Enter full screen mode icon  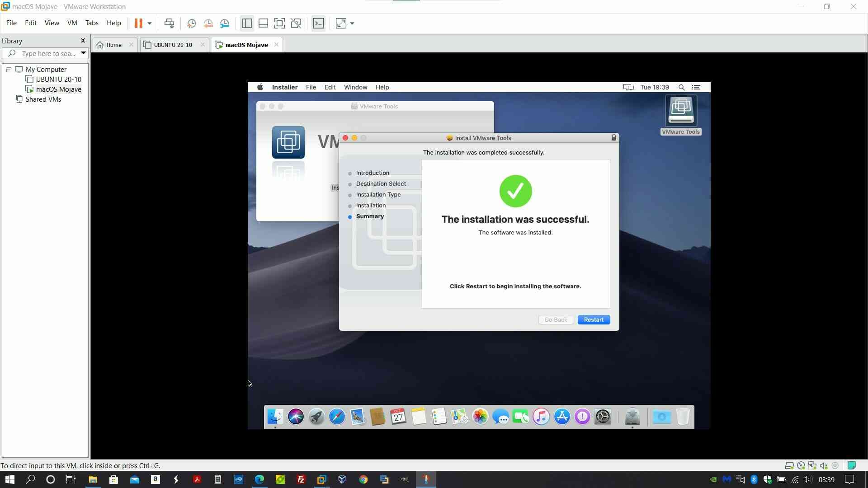279,23
